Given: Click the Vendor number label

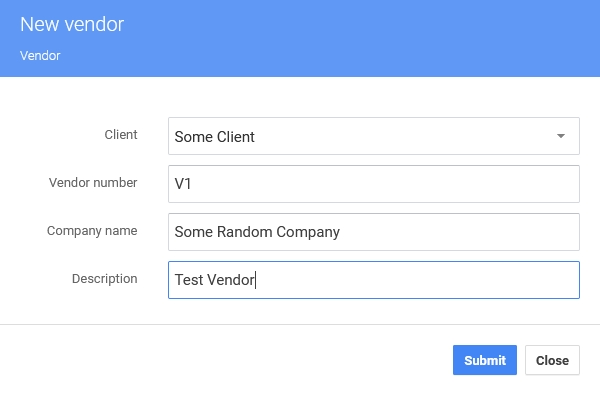Looking at the screenshot, I should [x=93, y=183].
